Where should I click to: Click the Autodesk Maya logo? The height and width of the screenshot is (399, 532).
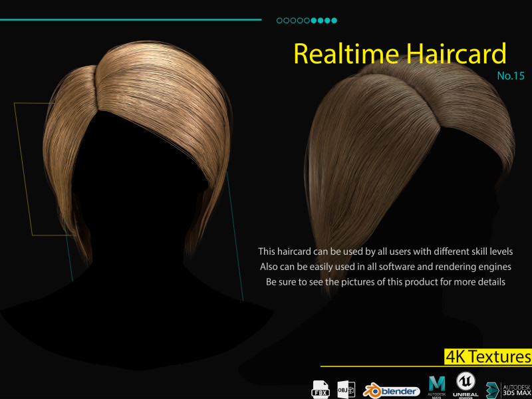coord(437,386)
